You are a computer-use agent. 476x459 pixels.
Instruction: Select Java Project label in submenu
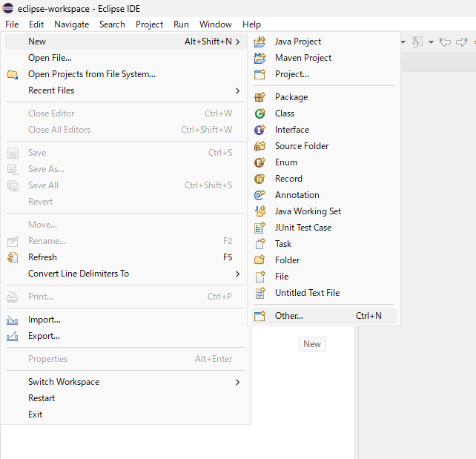click(298, 42)
